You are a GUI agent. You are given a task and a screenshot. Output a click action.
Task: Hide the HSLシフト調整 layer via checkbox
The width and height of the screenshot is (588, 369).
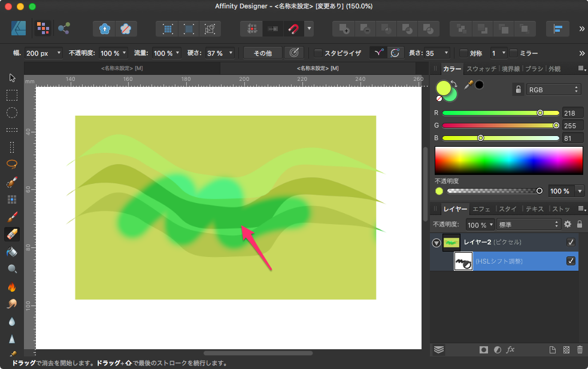point(571,261)
